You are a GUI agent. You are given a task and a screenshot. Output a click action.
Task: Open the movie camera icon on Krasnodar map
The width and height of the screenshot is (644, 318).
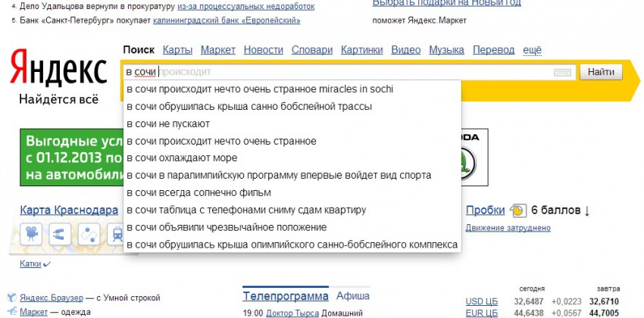32,234
